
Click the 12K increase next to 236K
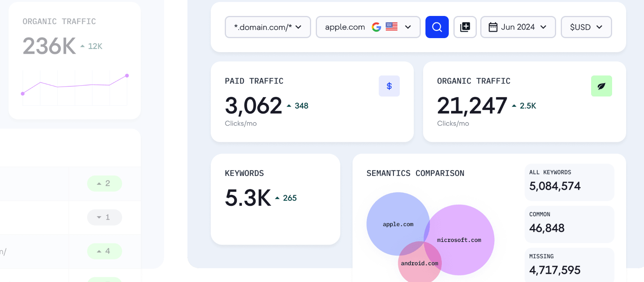91,46
